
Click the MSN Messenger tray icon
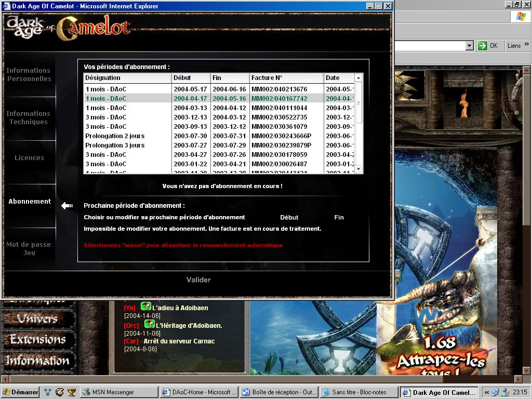click(505, 392)
